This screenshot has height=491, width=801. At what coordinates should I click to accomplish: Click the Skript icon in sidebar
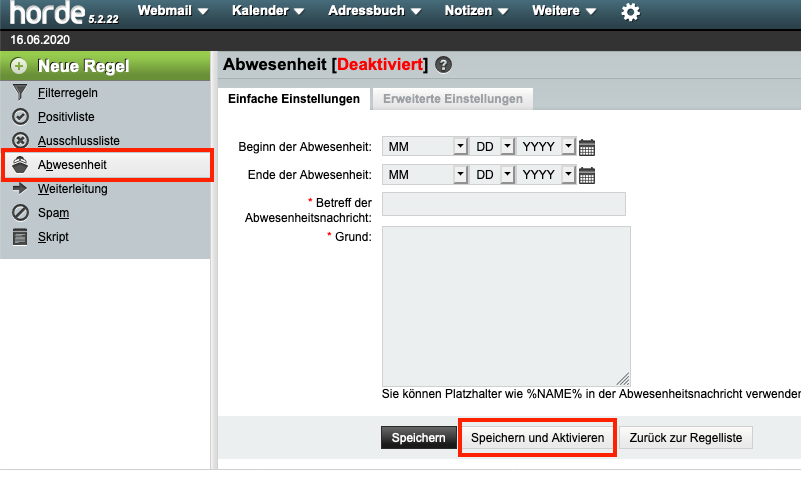[x=20, y=237]
